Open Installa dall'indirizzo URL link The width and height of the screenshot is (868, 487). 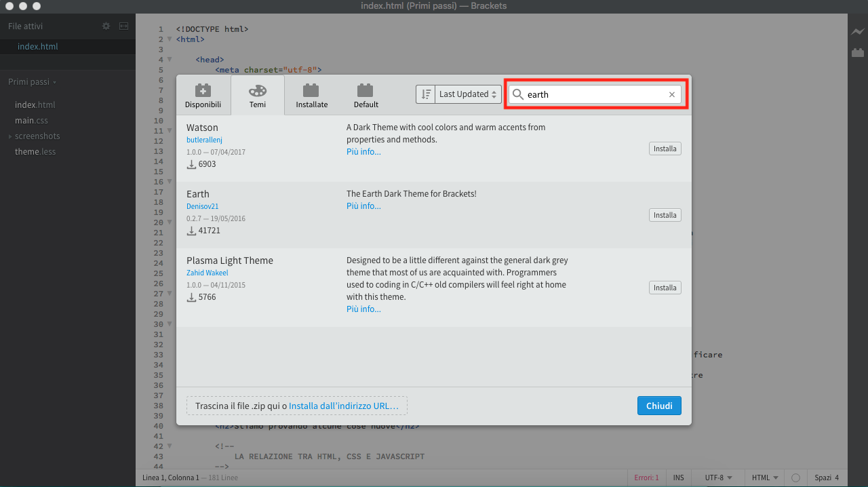344,406
